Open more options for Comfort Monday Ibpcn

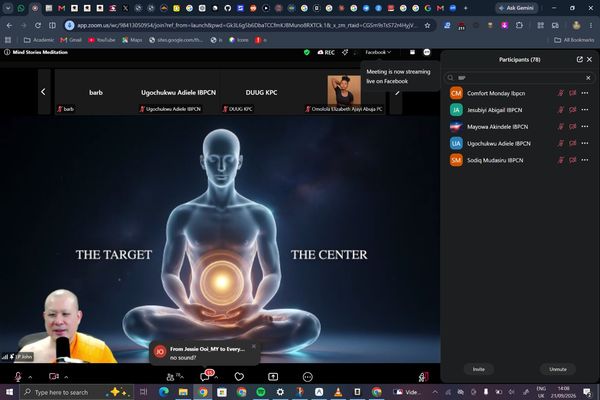click(x=585, y=93)
